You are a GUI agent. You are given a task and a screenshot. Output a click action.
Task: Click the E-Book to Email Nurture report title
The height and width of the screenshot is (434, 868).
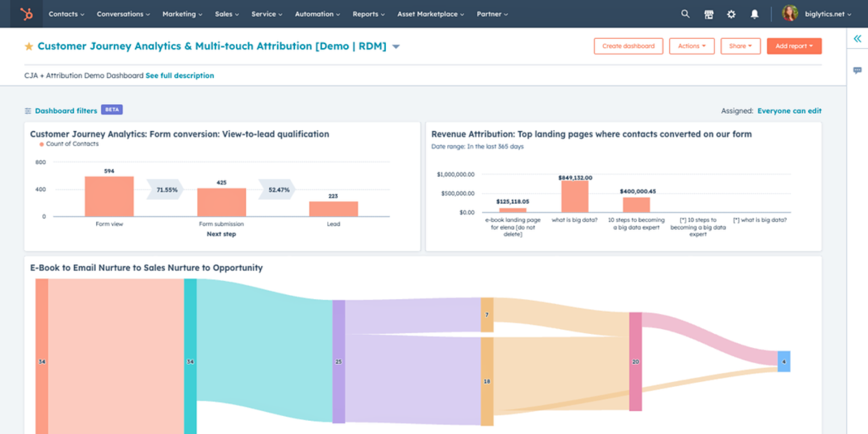[146, 267]
